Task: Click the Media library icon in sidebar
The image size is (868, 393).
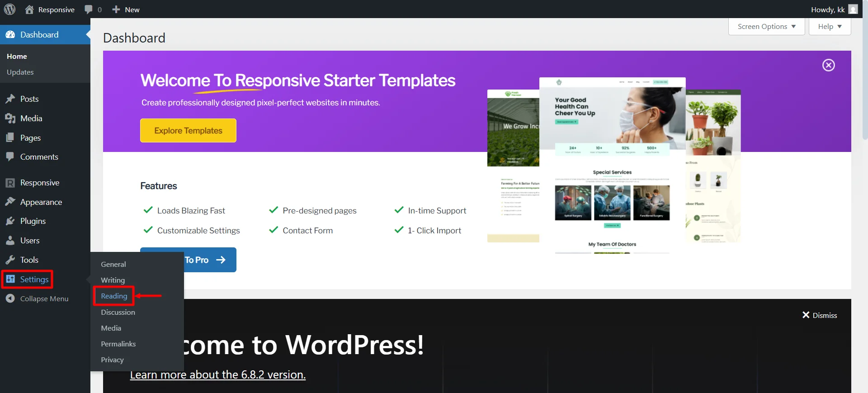Action: tap(10, 118)
